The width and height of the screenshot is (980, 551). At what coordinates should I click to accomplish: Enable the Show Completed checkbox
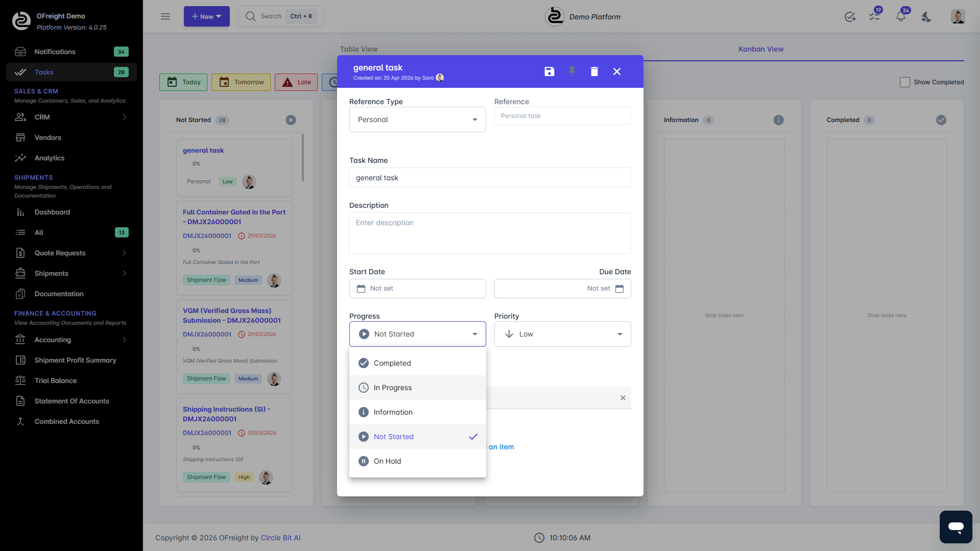(905, 82)
